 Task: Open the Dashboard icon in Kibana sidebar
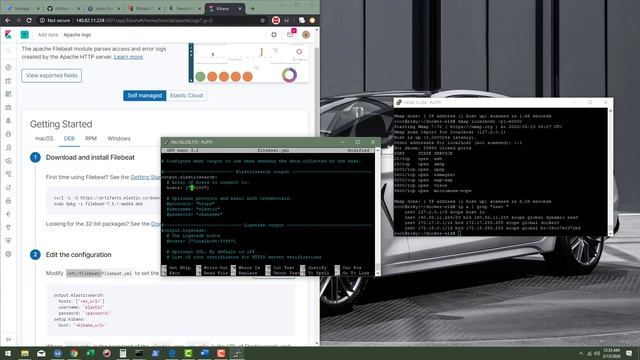(x=8, y=94)
